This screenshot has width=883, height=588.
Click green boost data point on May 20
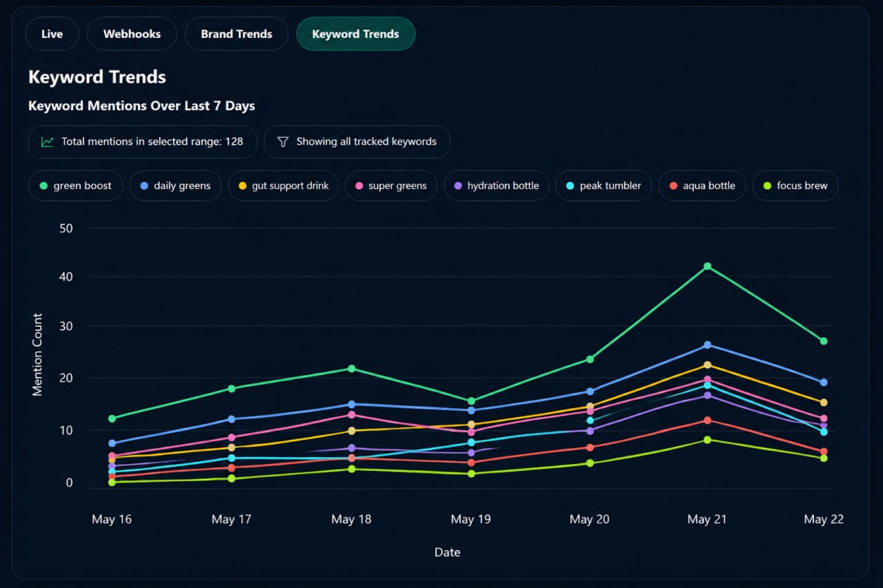(x=590, y=359)
